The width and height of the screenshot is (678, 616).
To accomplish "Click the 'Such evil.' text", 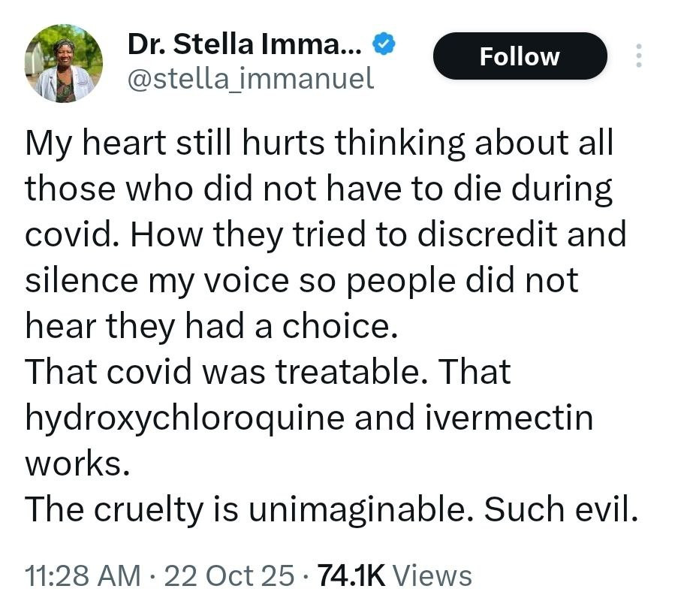I will [x=560, y=510].
